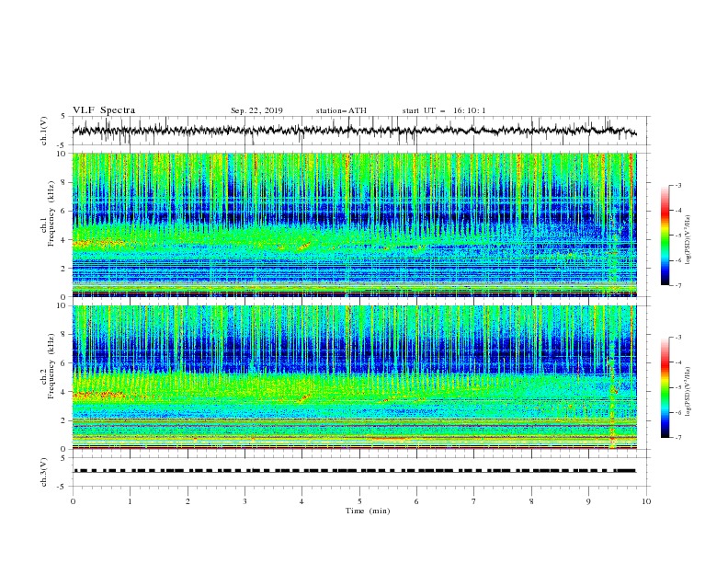Image resolution: width=728 pixels, height=563 pixels.
Task: Click the ch.1 voltage waveform trace
Action: (x=354, y=131)
